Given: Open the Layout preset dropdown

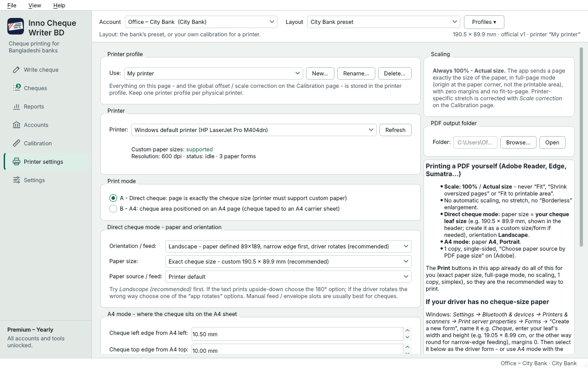Looking at the screenshot, I should click(x=384, y=22).
